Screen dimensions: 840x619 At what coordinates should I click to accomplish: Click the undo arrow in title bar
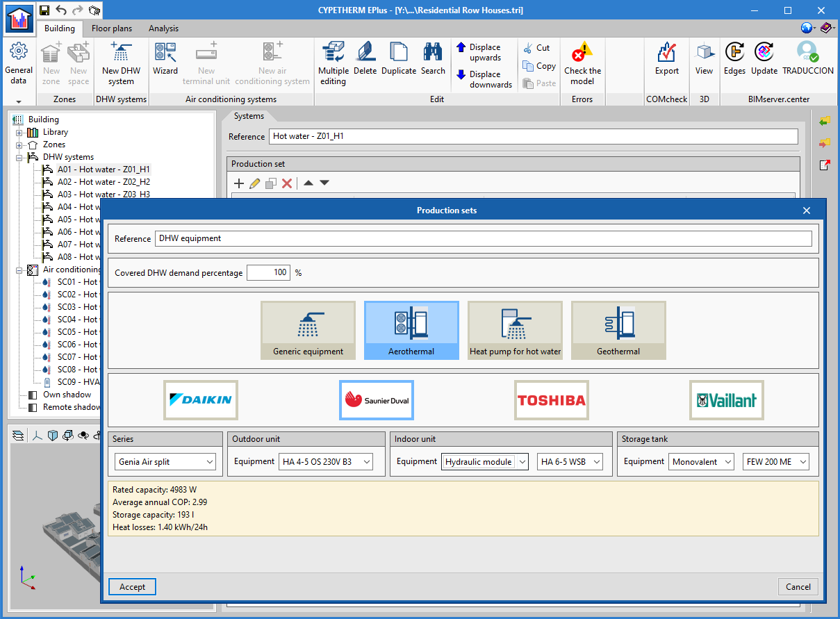tap(61, 10)
